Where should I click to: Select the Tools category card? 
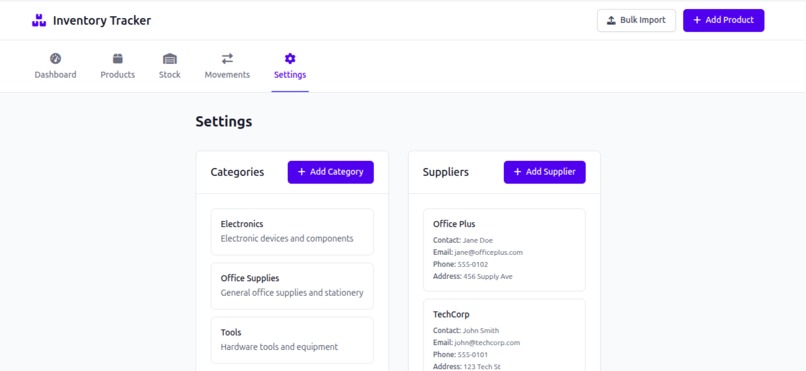click(292, 340)
